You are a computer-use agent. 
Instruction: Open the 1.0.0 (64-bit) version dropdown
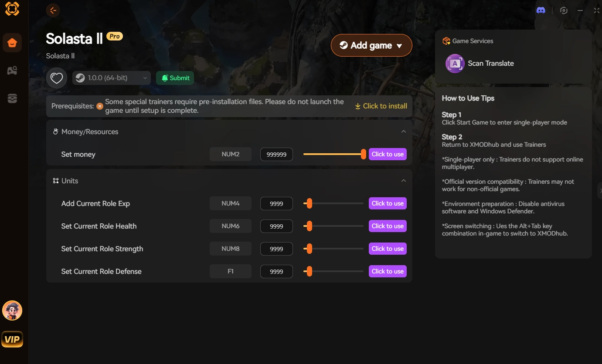[112, 78]
